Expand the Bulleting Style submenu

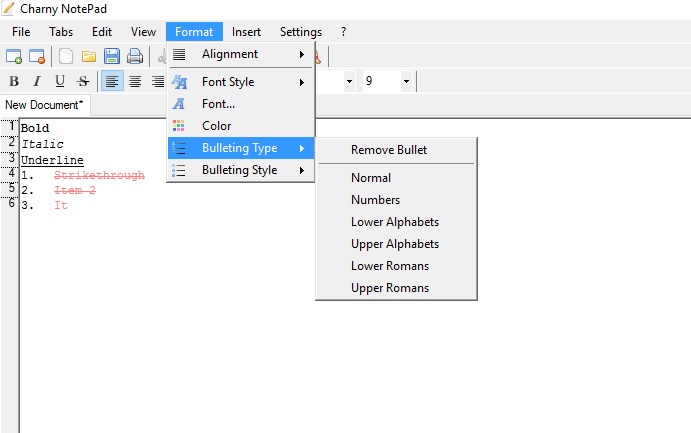[241, 170]
